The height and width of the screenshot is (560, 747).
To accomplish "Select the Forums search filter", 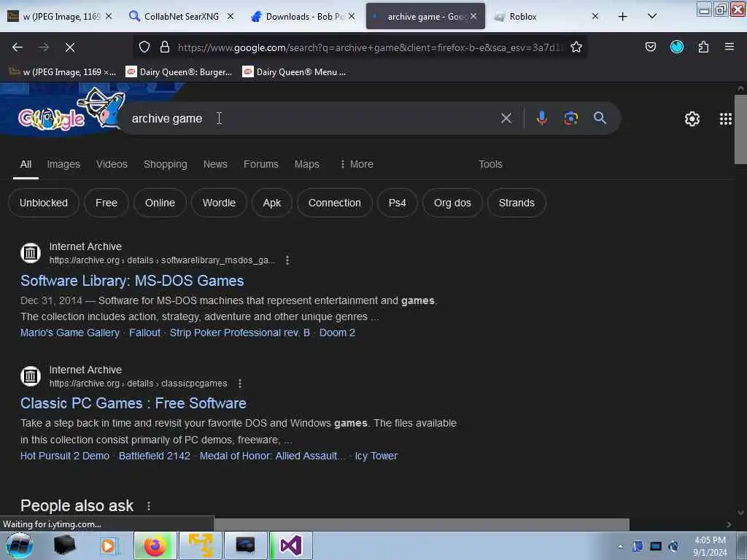I will (260, 164).
